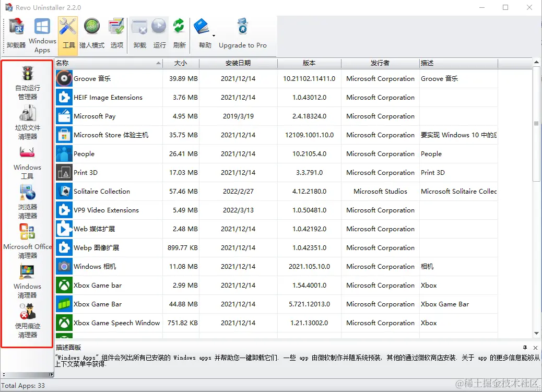Viewport: 542px width, 392px height.
Task: Click Total Apps: 33 status text
Action: coord(23,385)
